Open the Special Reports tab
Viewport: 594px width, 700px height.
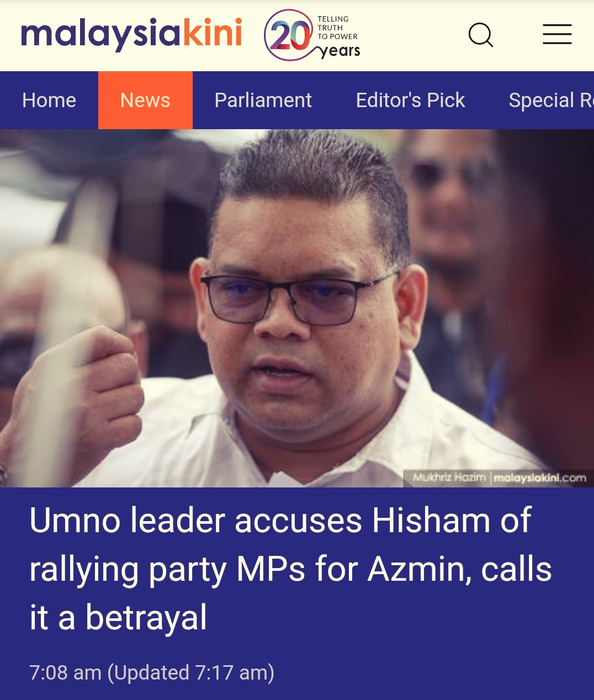point(551,100)
